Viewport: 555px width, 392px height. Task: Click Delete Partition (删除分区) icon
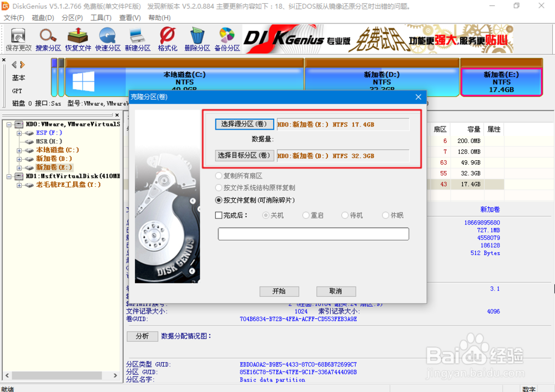(197, 39)
